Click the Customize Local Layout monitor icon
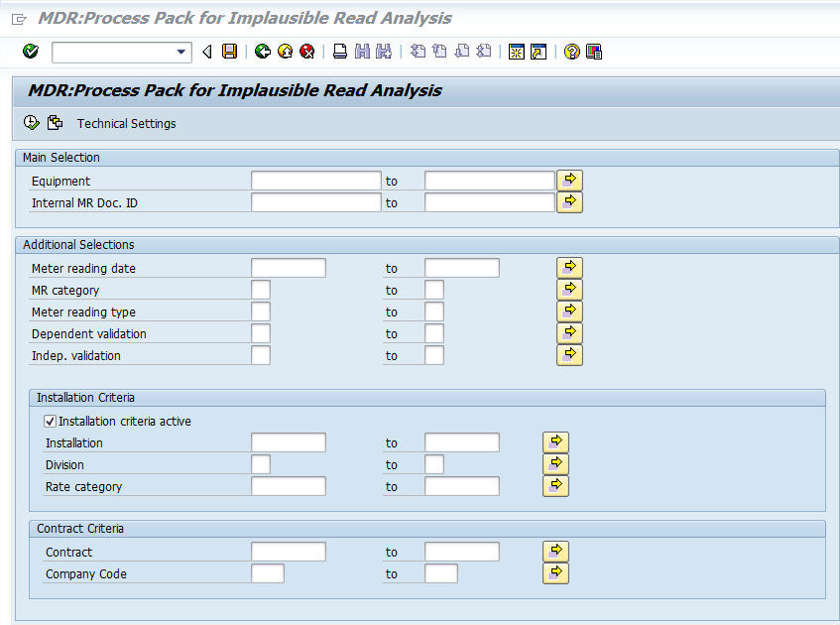This screenshot has width=840, height=625. pos(594,52)
